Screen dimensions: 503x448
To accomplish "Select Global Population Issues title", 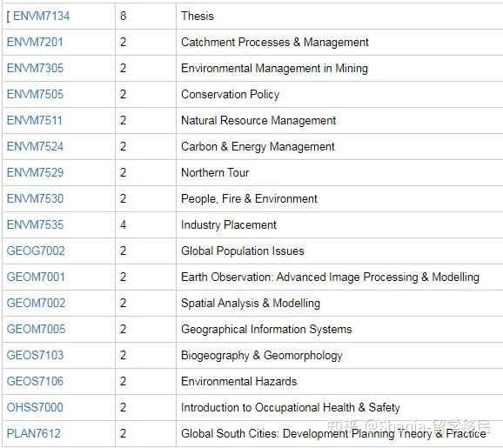I will 243,251.
